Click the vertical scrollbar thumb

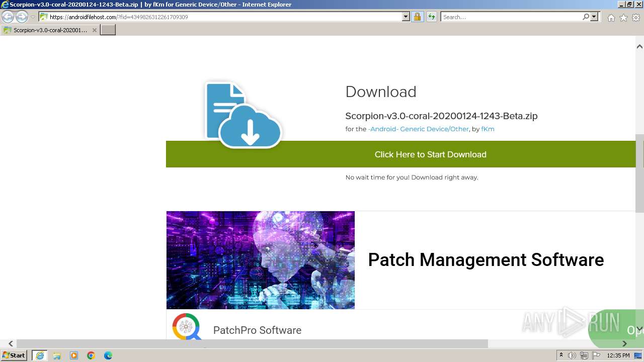click(x=639, y=173)
